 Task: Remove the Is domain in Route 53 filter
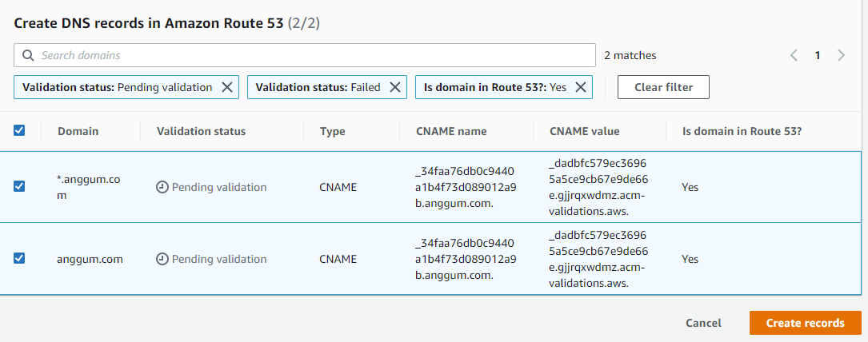coord(581,87)
